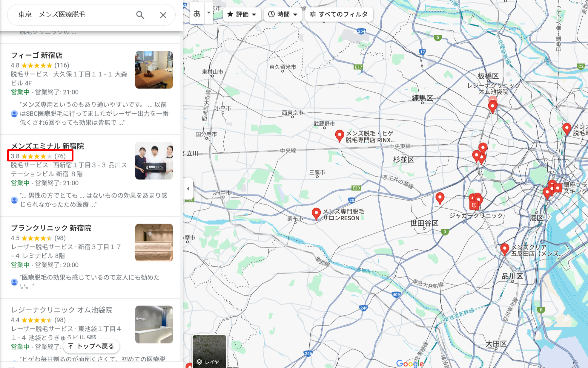Image resolution: width=588 pixels, height=368 pixels.
Task: Click the 武蔵野市 map label
Action: pyautogui.click(x=324, y=123)
